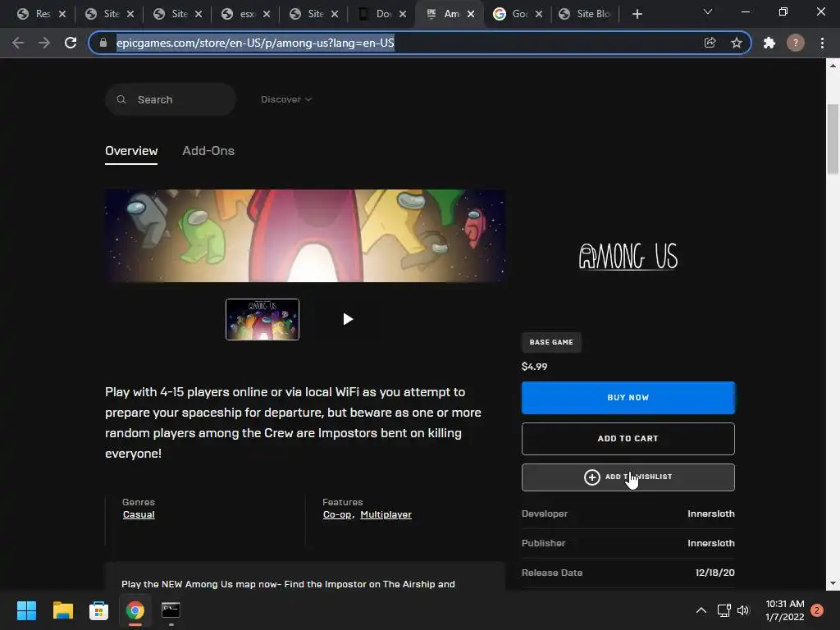Close the Google tab
840x630 pixels.
[x=539, y=15]
